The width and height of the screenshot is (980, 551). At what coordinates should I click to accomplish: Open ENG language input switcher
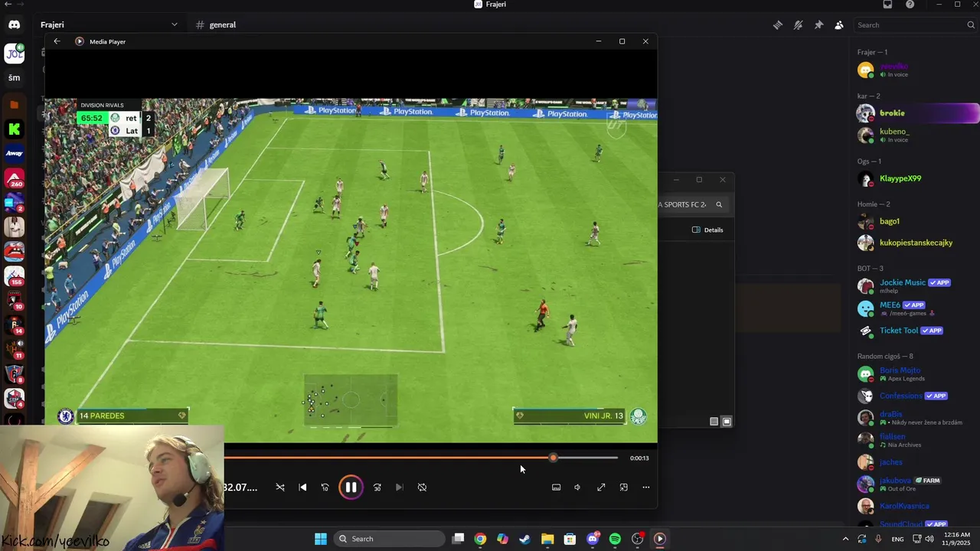tap(897, 539)
